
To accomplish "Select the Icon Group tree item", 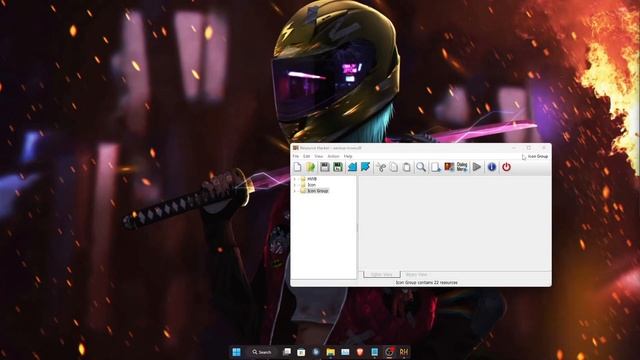I will click(x=318, y=191).
